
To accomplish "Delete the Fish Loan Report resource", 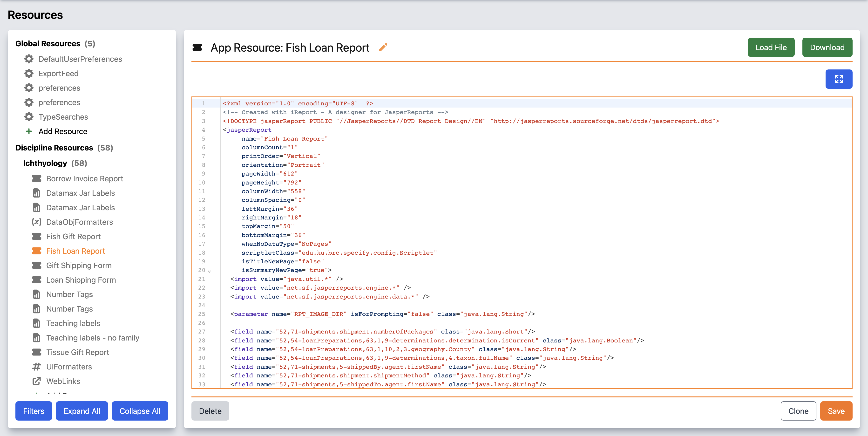I will (210, 411).
